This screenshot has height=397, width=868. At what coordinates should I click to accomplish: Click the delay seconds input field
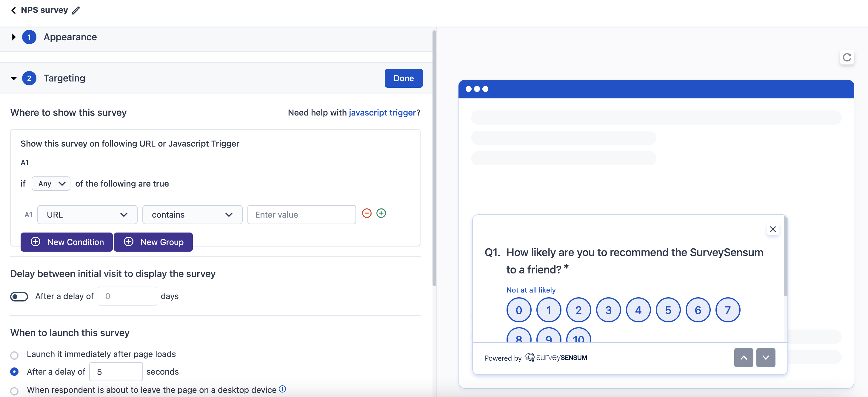[116, 372]
